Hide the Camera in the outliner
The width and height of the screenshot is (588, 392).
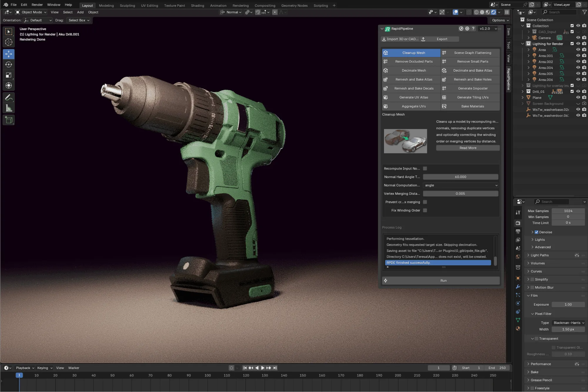tap(578, 38)
